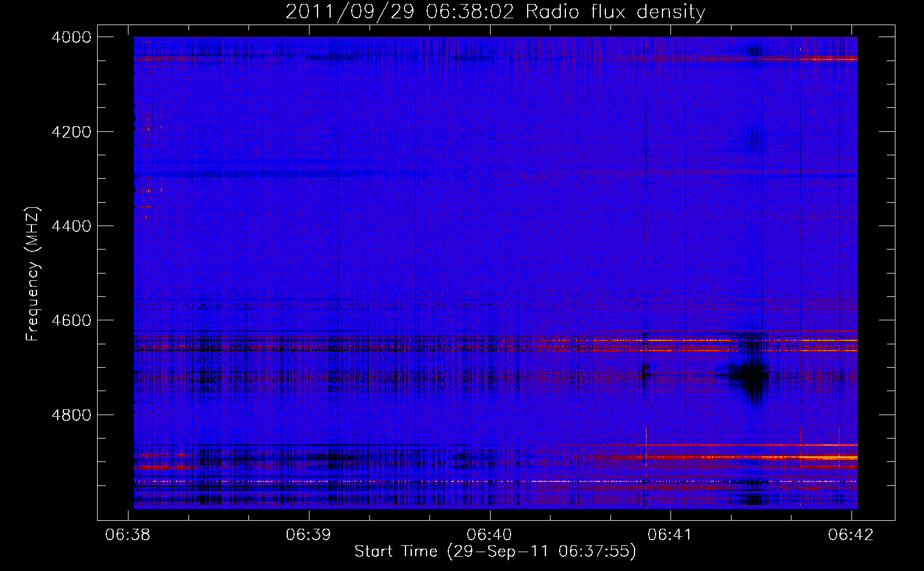
Task: Click the 06:40 time tick label
Action: [x=489, y=534]
